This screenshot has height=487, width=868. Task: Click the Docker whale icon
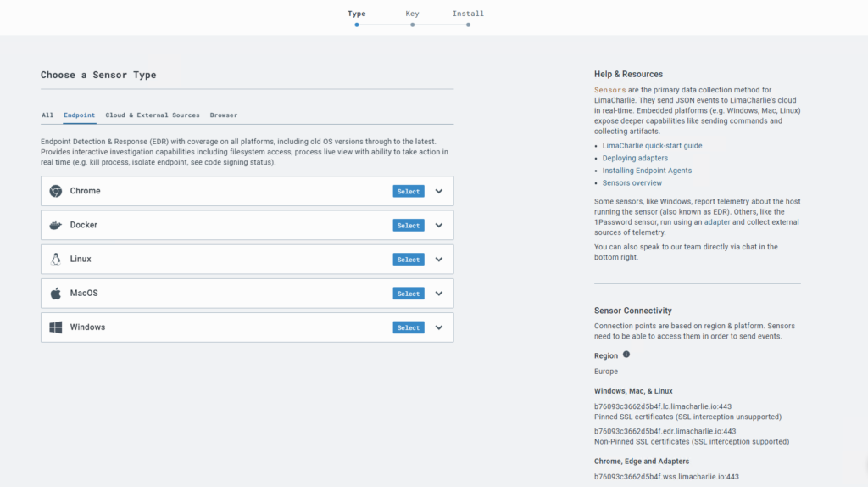[55, 225]
